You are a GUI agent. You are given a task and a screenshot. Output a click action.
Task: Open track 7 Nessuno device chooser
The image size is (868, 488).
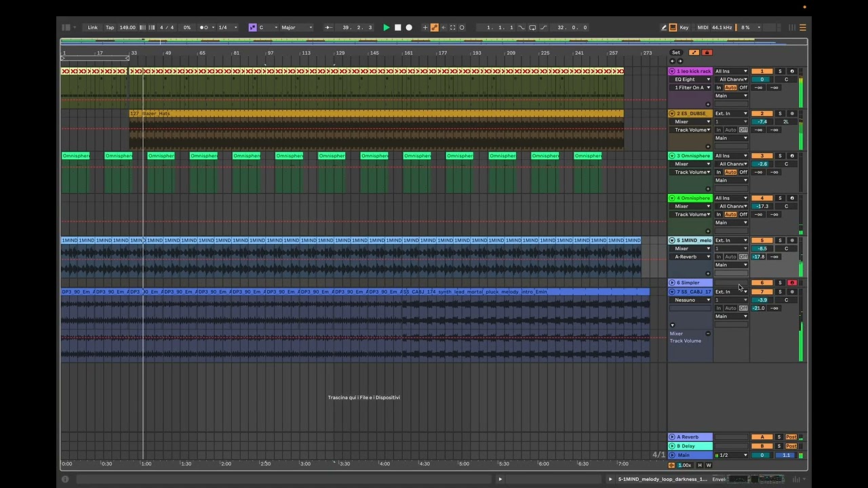tap(690, 300)
